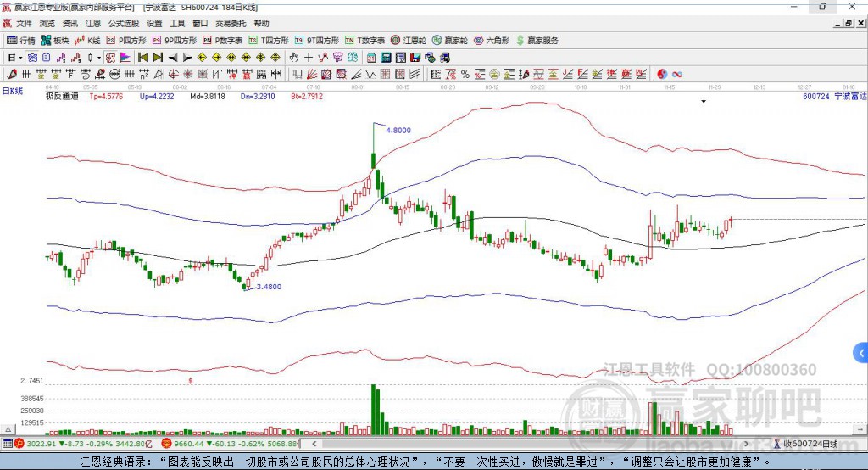Image resolution: width=868 pixels, height=470 pixels.
Task: Jump to first bar icon
Action: [x=142, y=58]
